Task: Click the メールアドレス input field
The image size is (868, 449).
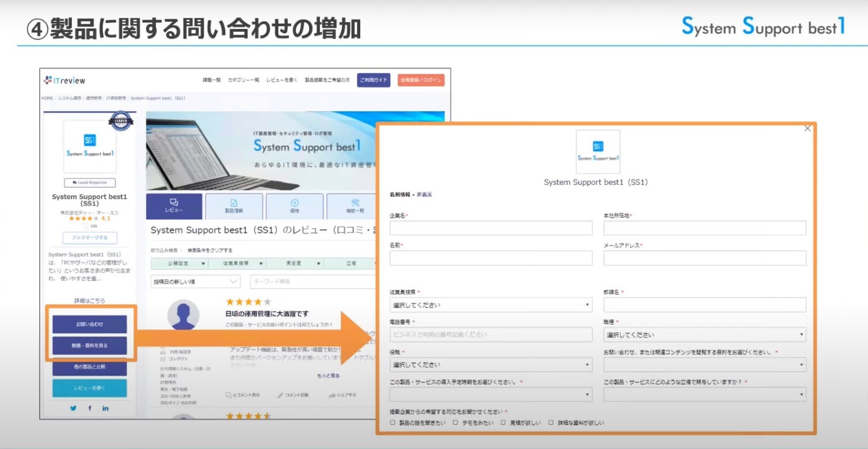Action: pyautogui.click(x=705, y=258)
